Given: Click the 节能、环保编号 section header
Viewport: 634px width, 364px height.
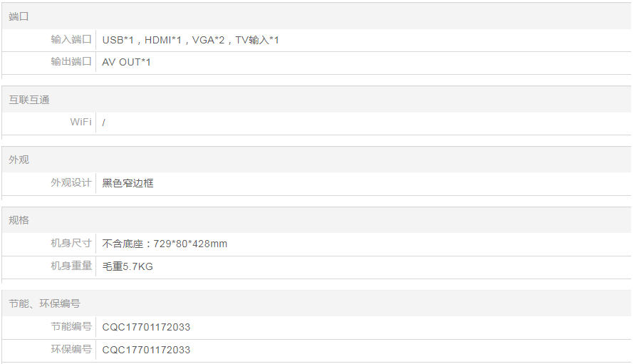Looking at the screenshot, I should pos(44,303).
